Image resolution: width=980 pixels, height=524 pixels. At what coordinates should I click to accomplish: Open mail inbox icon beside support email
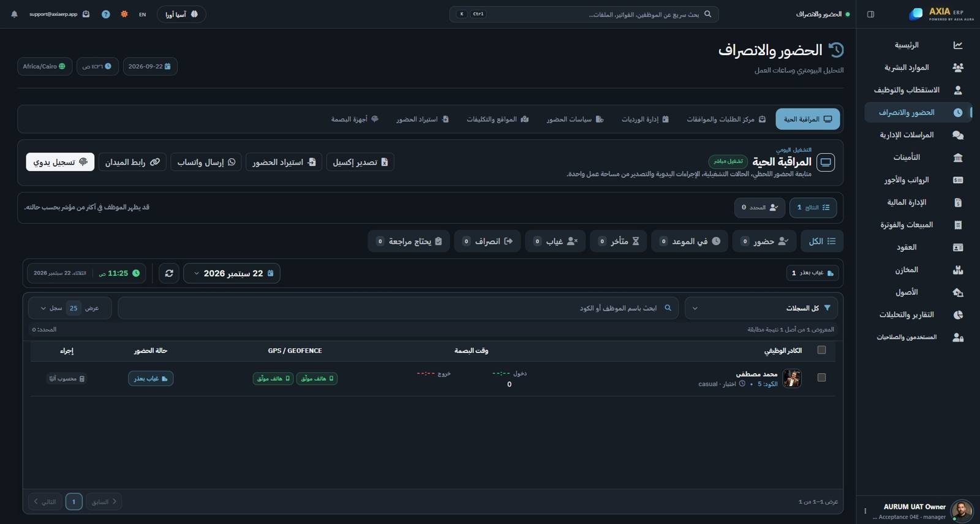point(86,14)
